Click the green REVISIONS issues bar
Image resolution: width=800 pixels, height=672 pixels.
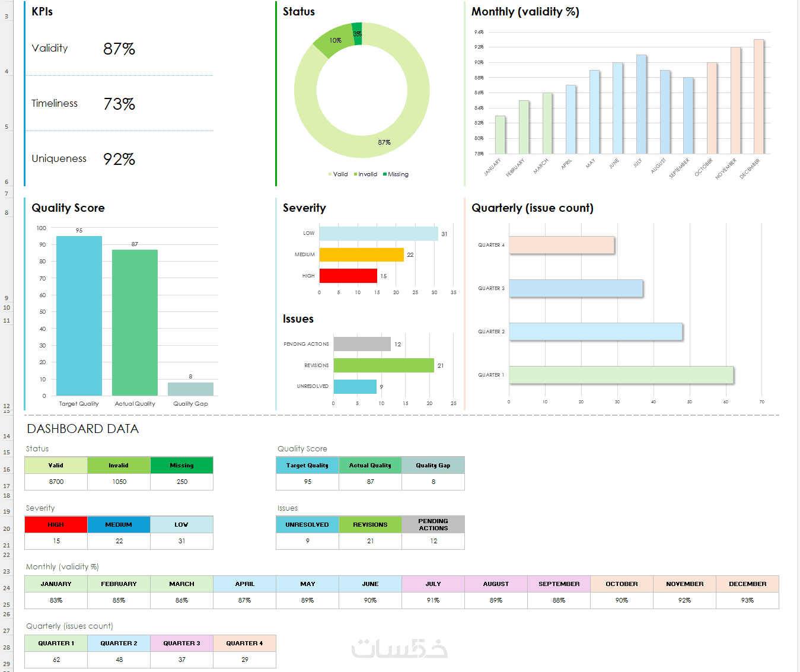click(384, 365)
